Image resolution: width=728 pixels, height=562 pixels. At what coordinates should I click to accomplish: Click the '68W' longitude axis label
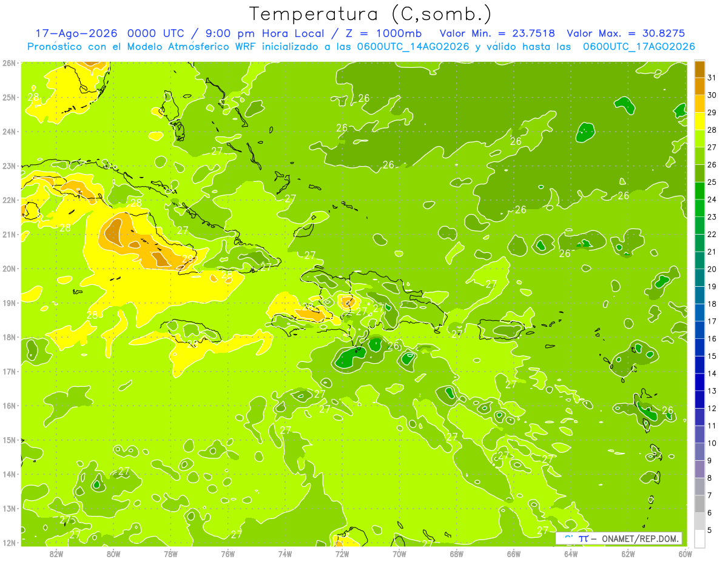[x=456, y=554]
